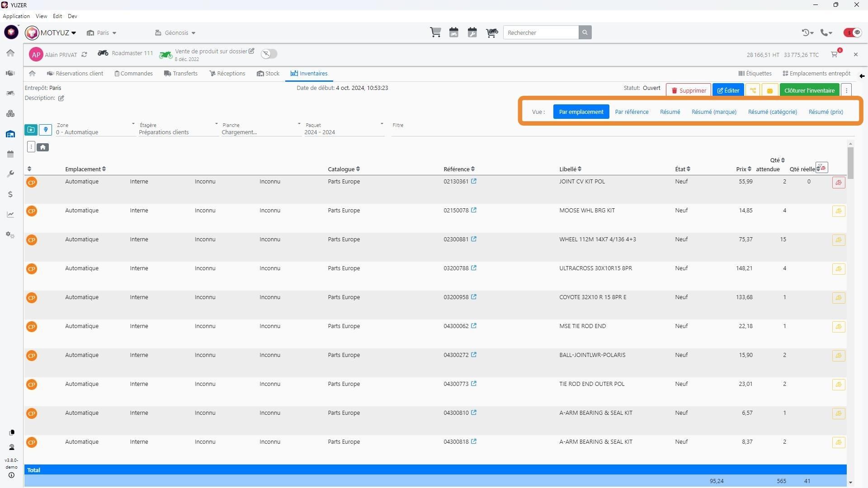This screenshot has width=868, height=488.
Task: Switch to the Stock tab
Action: click(268, 74)
